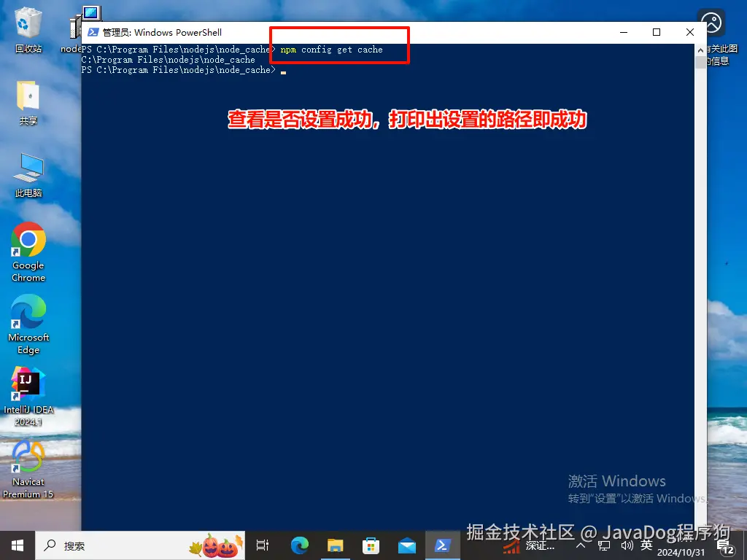
Task: Click the Windows spotlight picture info icon
Action: click(711, 23)
